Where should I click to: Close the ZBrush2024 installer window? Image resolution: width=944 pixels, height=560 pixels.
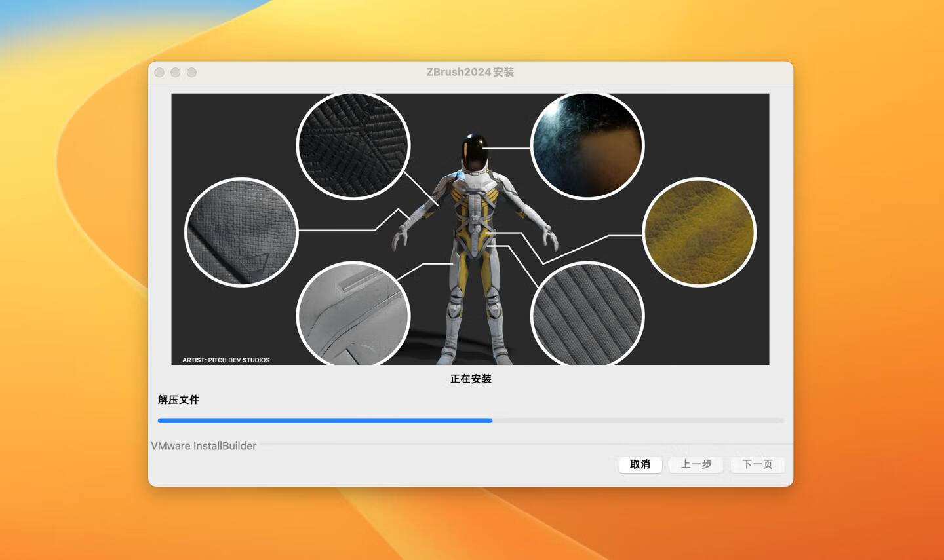click(x=159, y=73)
